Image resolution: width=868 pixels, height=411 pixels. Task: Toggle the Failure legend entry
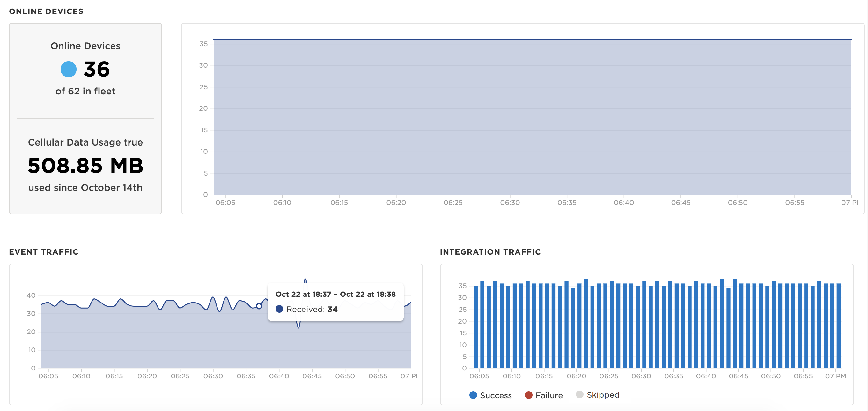[543, 395]
